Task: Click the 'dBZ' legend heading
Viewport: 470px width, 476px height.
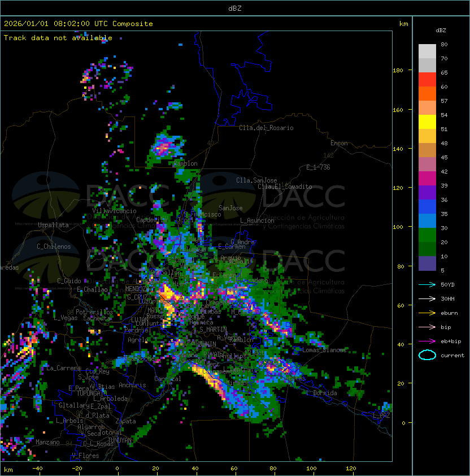Action: (x=441, y=31)
